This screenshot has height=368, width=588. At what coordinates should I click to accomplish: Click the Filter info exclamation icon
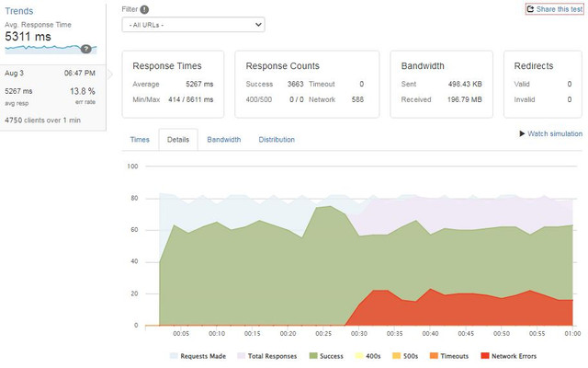(x=144, y=9)
